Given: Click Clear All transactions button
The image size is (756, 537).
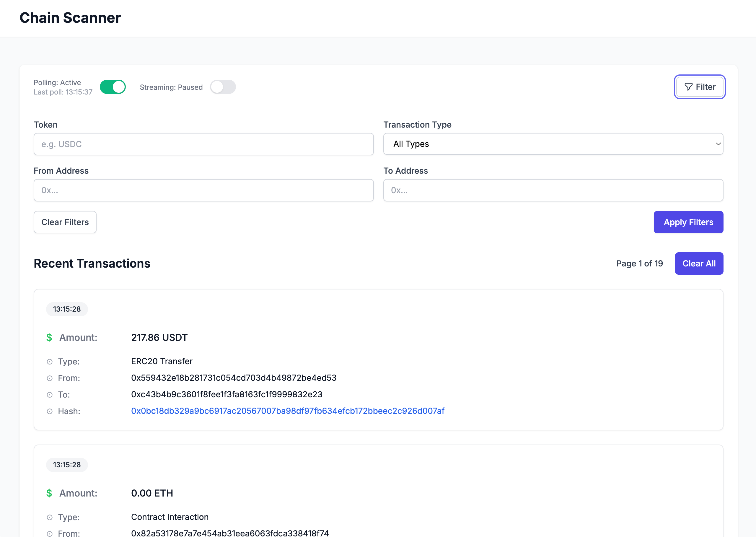Looking at the screenshot, I should (699, 263).
